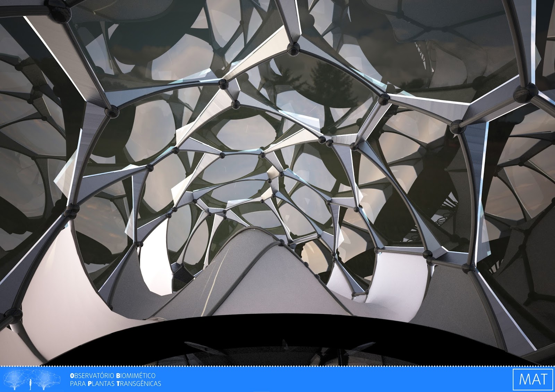555x392 pixels.
Task: Click the "Para Plantas Transgênicas" subtitle text
Action: (116, 384)
